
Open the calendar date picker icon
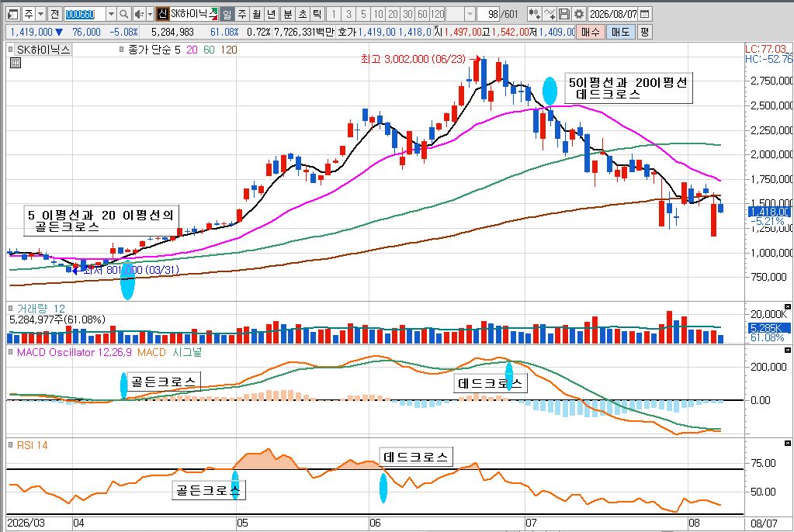click(645, 14)
